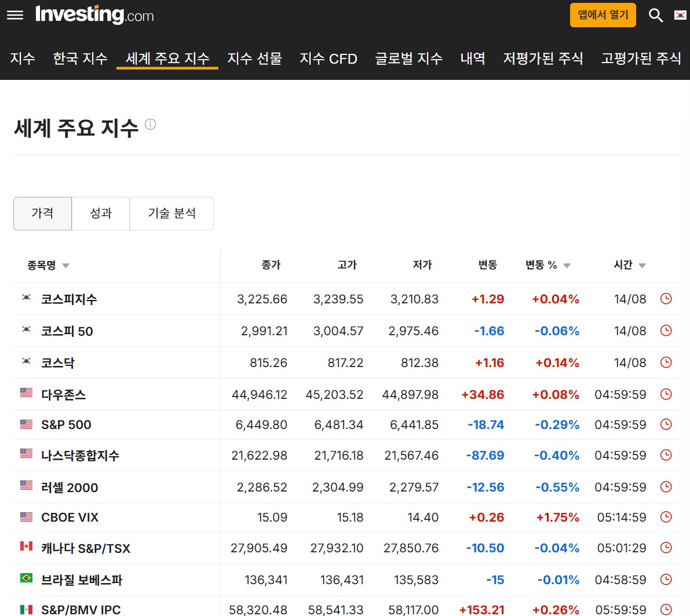
Task: Open the S&P/BMV IPC index link
Action: 81,610
